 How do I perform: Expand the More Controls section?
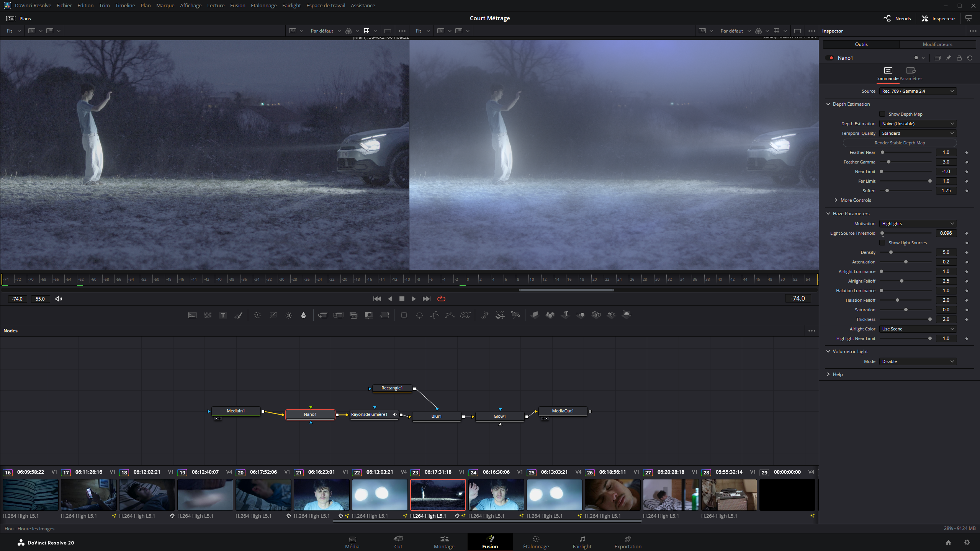(x=855, y=200)
